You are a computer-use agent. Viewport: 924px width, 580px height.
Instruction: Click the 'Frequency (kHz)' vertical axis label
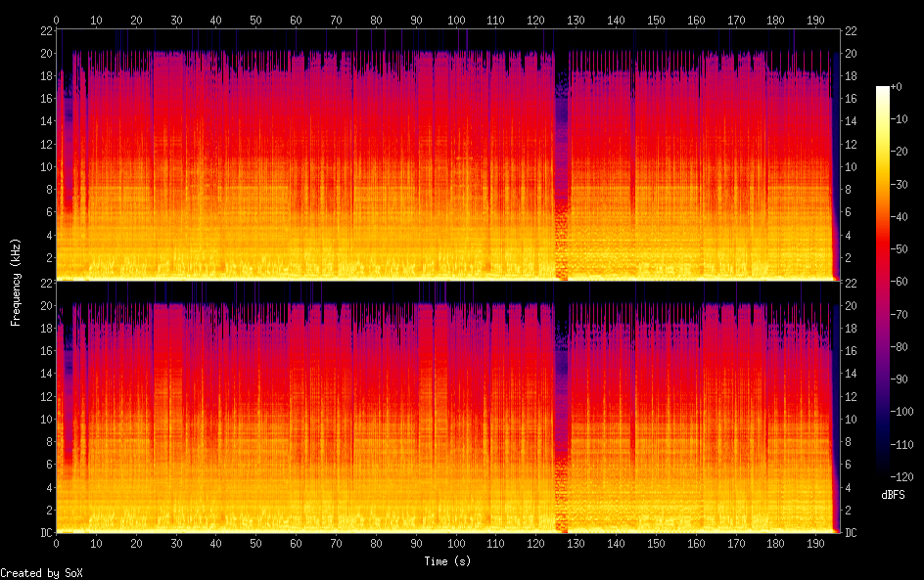pos(16,282)
